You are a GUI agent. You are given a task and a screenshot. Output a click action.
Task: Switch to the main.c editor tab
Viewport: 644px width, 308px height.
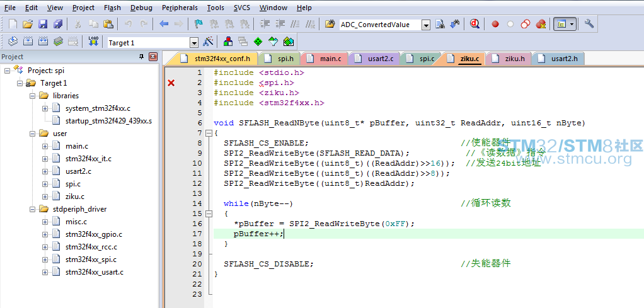pos(325,59)
